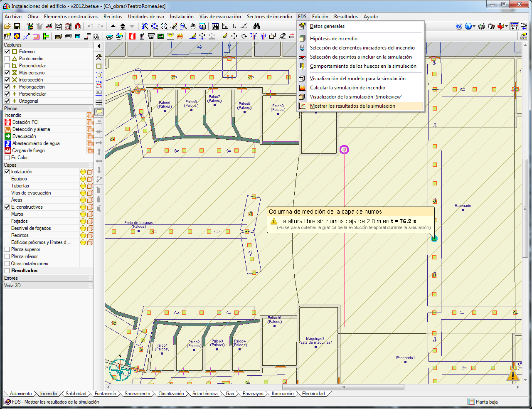Toggle the grid icon in vertical toolbar
This screenshot has height=409, width=532.
99,102
